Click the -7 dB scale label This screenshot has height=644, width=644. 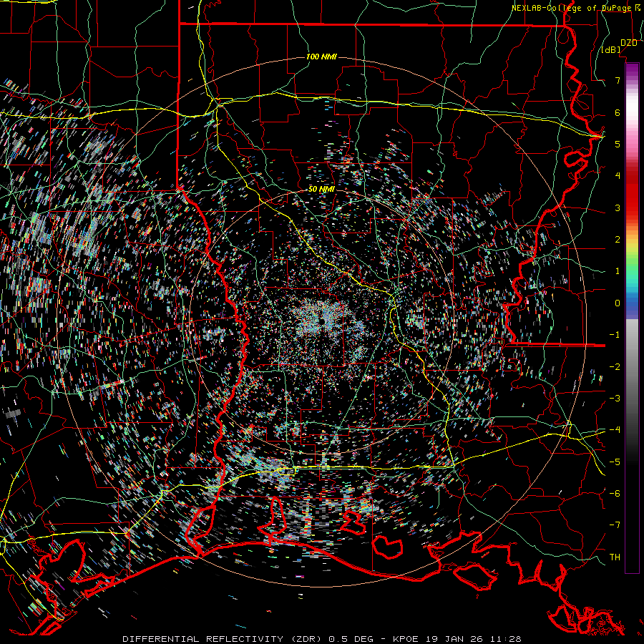point(615,525)
